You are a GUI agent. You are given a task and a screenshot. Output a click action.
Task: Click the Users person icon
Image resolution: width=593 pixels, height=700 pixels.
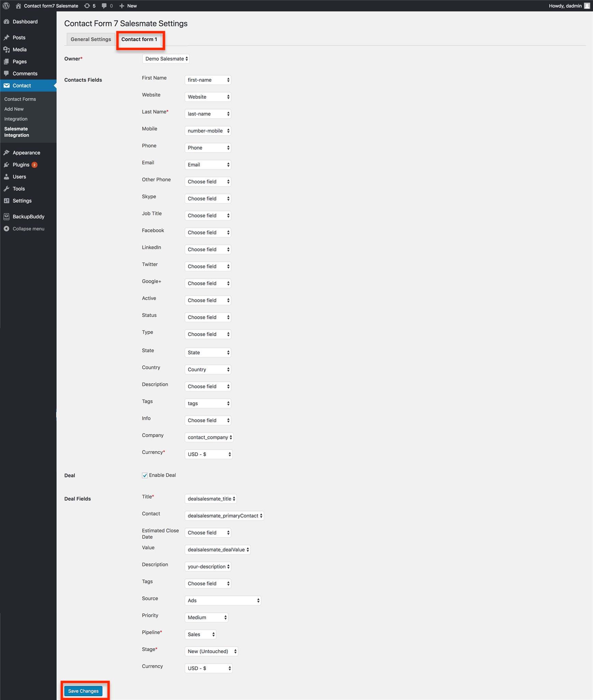pos(6,177)
